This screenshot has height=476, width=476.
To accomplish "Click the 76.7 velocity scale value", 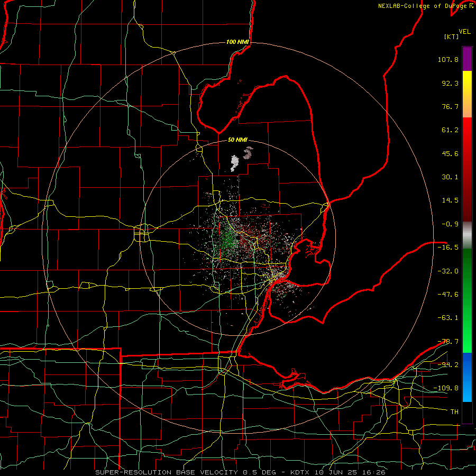I will [450, 106].
